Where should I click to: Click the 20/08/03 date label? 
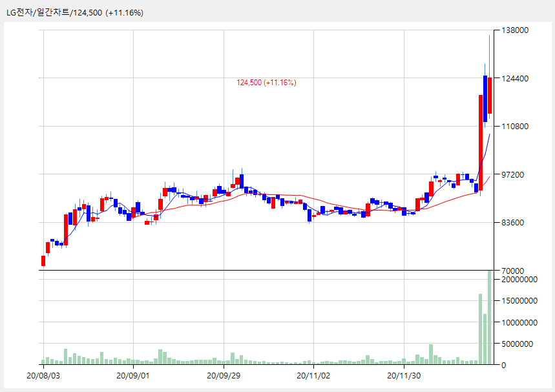click(43, 376)
